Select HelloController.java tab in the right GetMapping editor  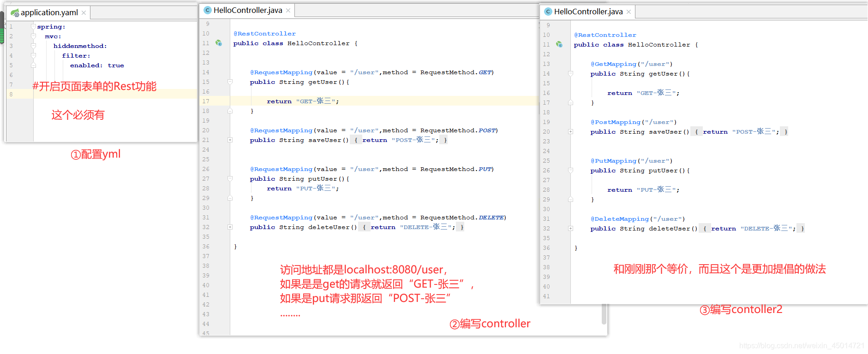tap(588, 12)
